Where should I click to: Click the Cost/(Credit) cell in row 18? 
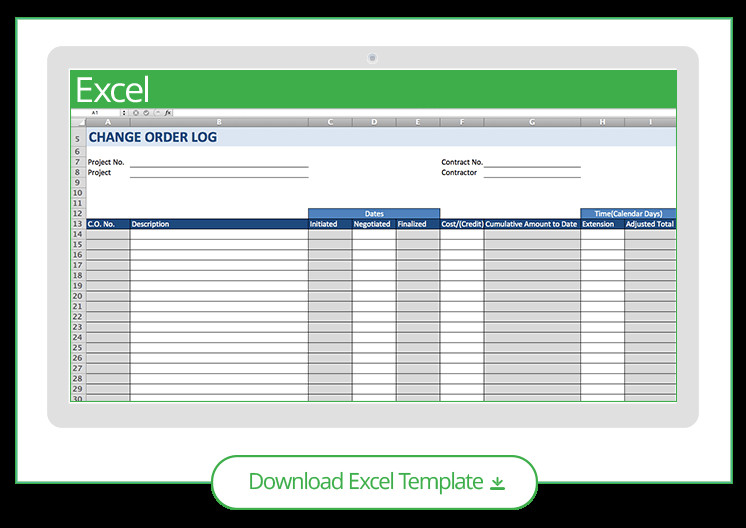(x=462, y=276)
